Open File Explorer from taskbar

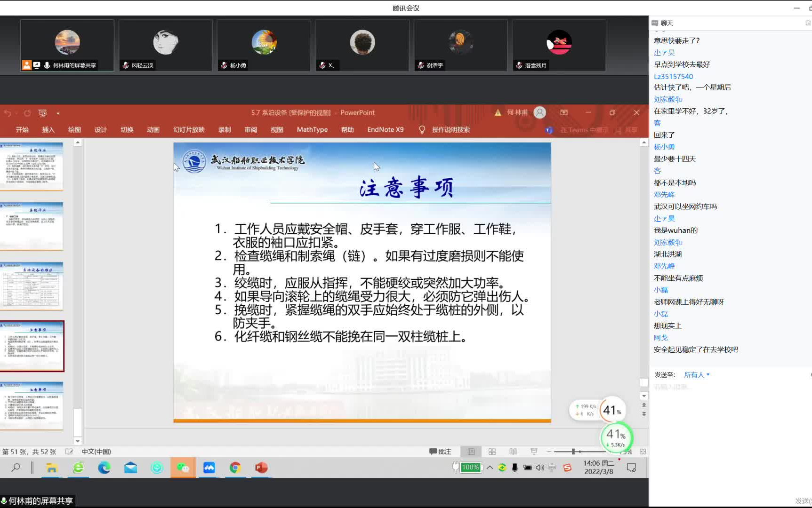52,468
